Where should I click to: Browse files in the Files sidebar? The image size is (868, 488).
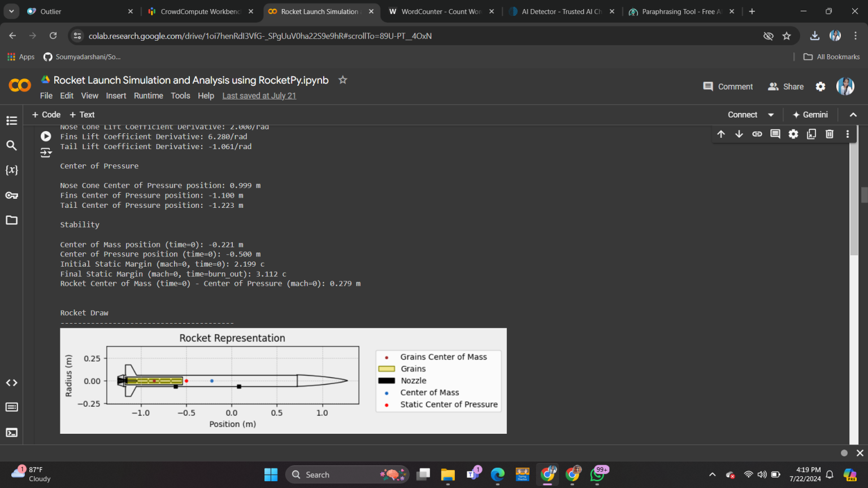11,220
